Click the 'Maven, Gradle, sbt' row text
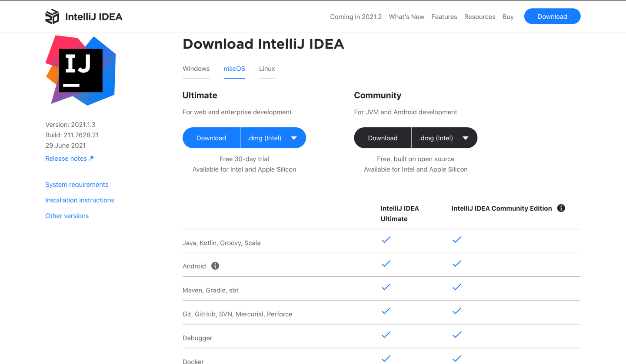 click(x=210, y=290)
